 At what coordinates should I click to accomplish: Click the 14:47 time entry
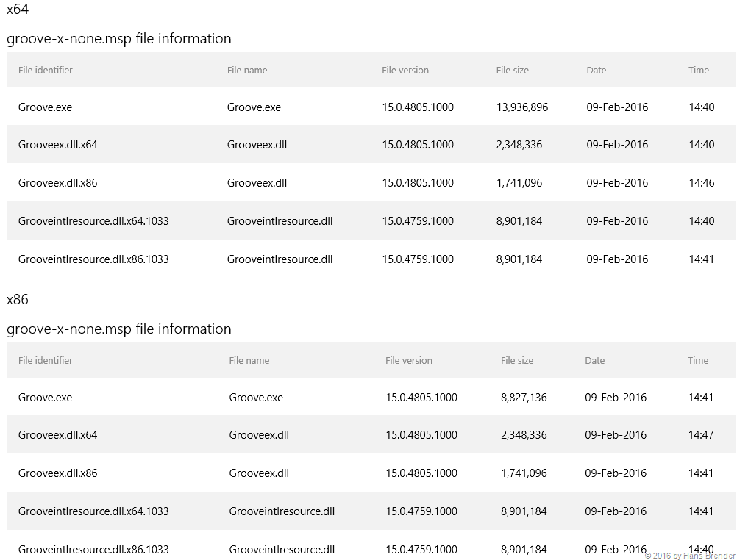700,435
